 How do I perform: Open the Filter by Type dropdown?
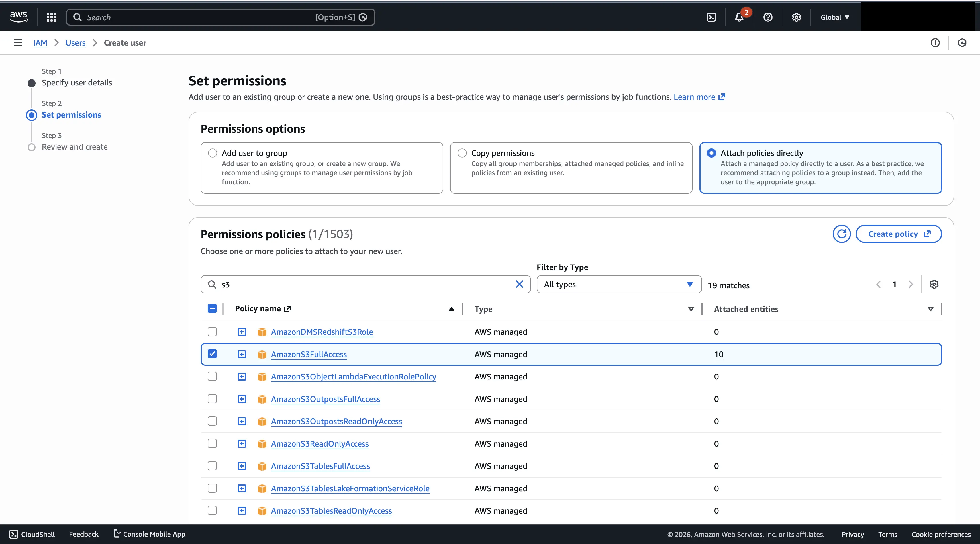(x=619, y=284)
